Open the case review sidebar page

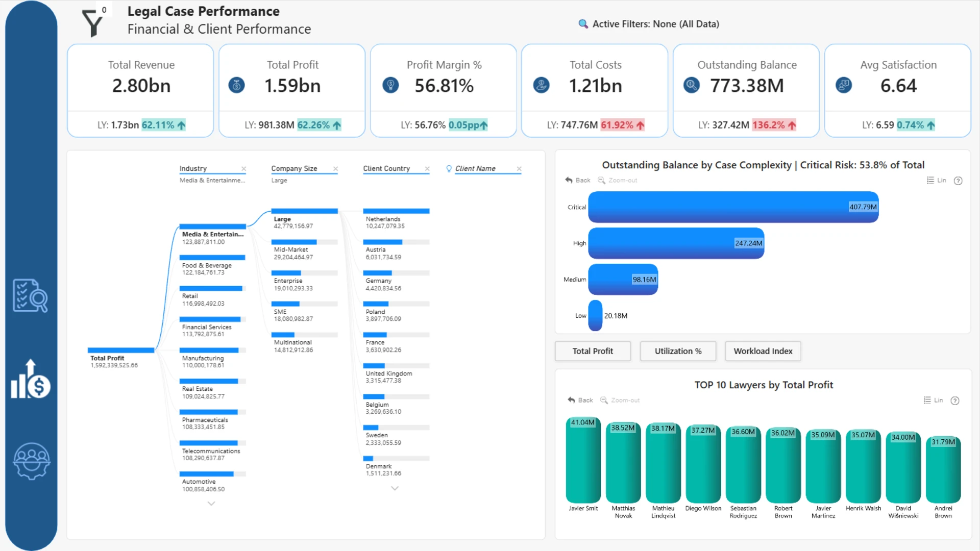(31, 295)
